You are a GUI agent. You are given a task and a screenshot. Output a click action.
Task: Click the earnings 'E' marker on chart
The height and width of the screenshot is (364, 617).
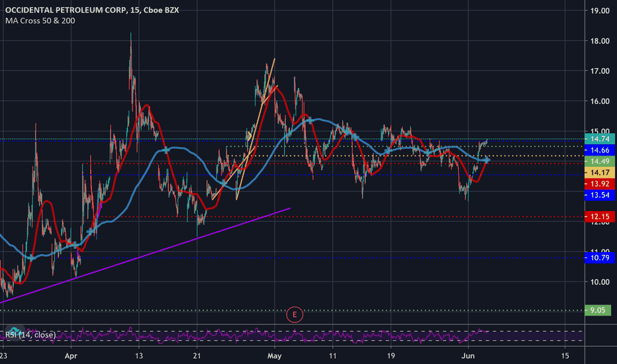point(295,315)
